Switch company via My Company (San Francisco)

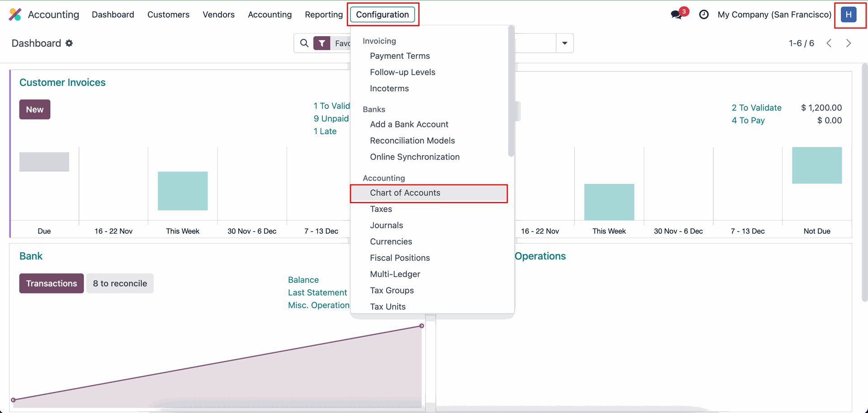pyautogui.click(x=774, y=14)
